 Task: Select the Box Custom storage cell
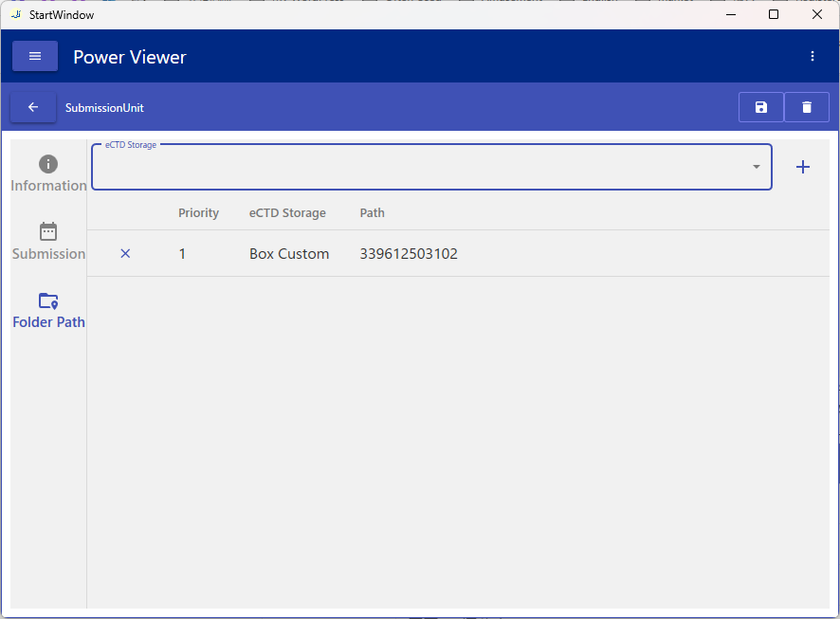click(289, 253)
